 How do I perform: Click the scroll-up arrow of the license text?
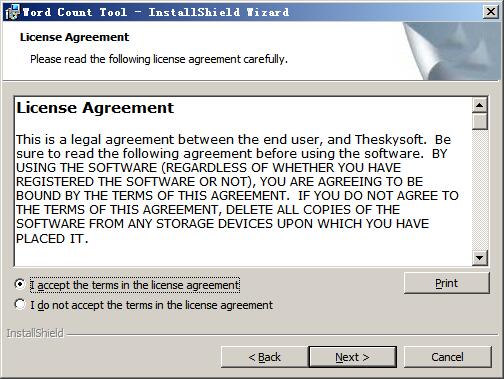tap(480, 106)
